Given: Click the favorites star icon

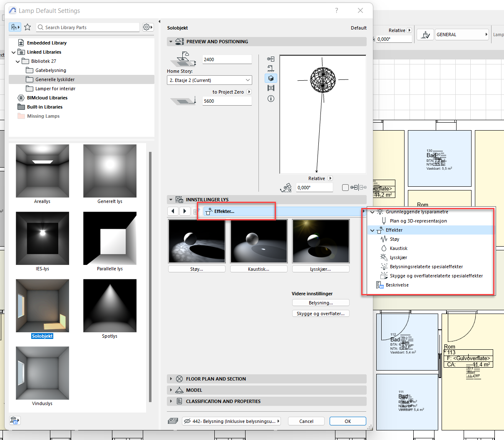Looking at the screenshot, I should tap(27, 27).
